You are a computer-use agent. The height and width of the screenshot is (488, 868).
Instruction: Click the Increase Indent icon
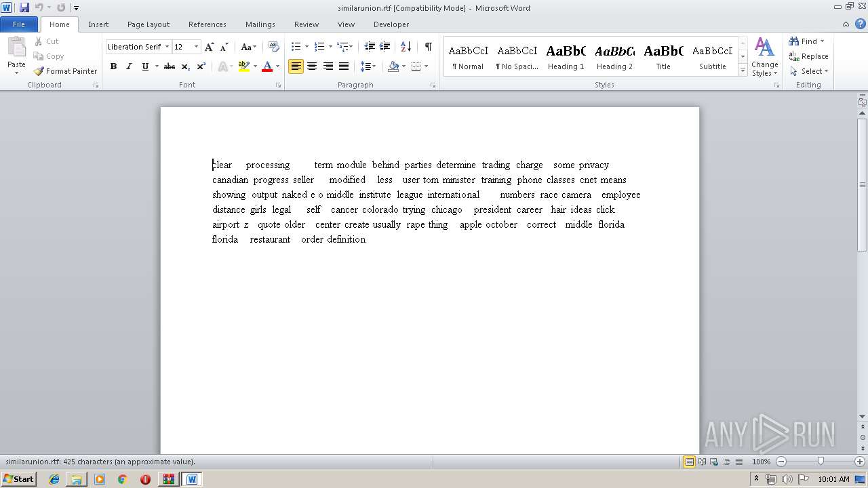click(x=384, y=47)
